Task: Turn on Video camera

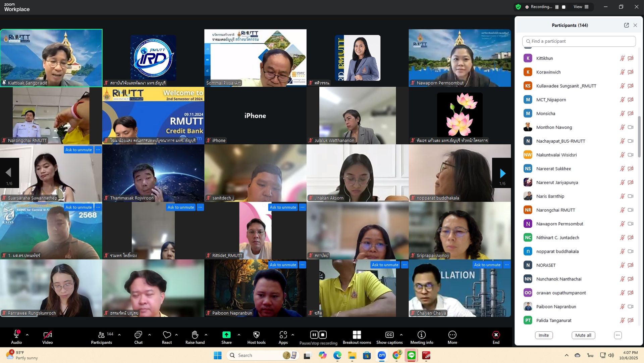Action: click(x=47, y=335)
